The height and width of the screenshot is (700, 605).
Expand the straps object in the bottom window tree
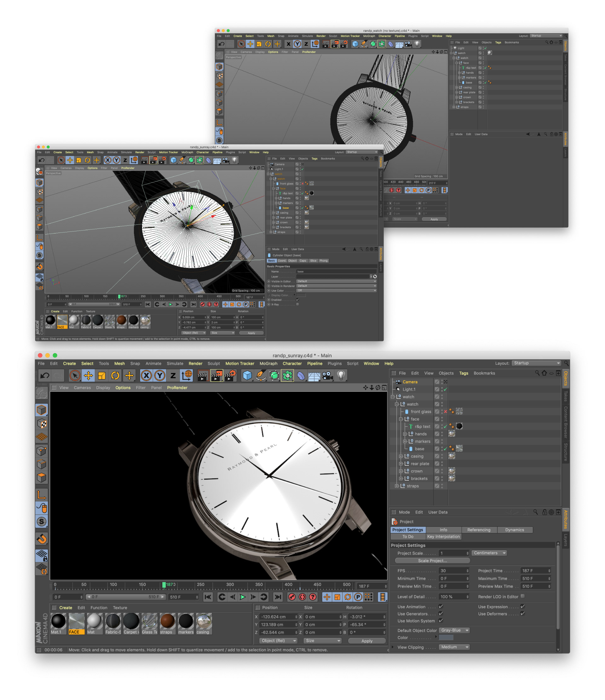[397, 486]
